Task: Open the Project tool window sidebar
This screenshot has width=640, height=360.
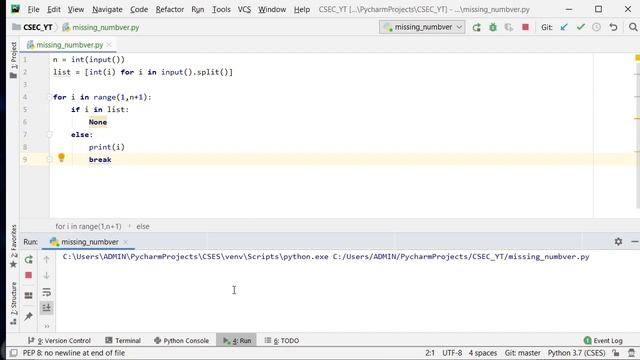Action: coord(13,60)
